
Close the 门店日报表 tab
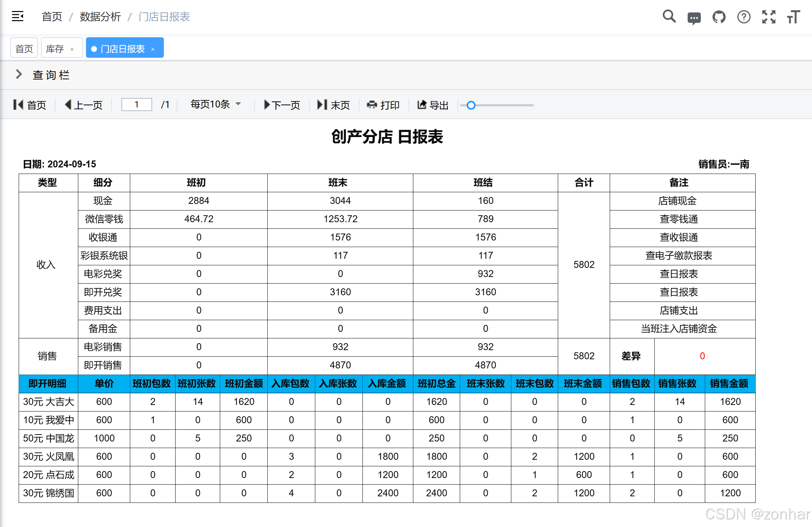tap(153, 49)
